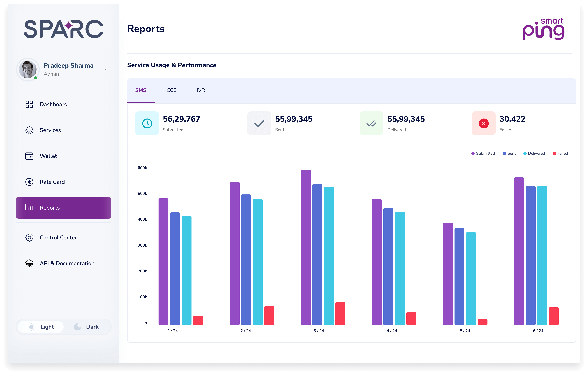The image size is (588, 375).
Task: Click the Failed red cross icon
Action: (484, 123)
